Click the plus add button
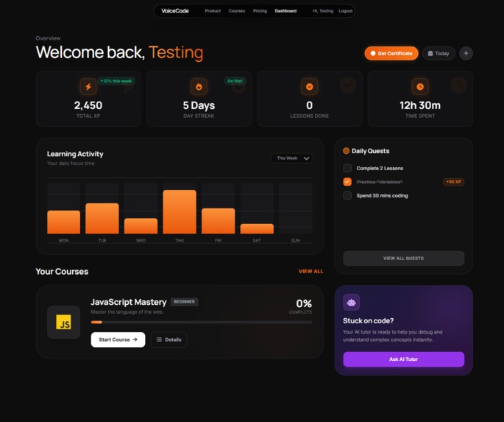The image size is (504, 422). [466, 53]
